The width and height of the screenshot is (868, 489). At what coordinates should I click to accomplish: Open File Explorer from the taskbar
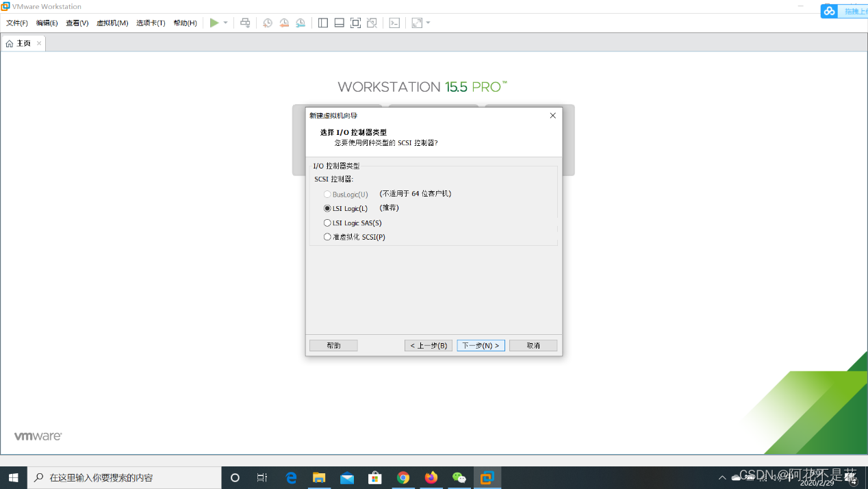coord(319,477)
